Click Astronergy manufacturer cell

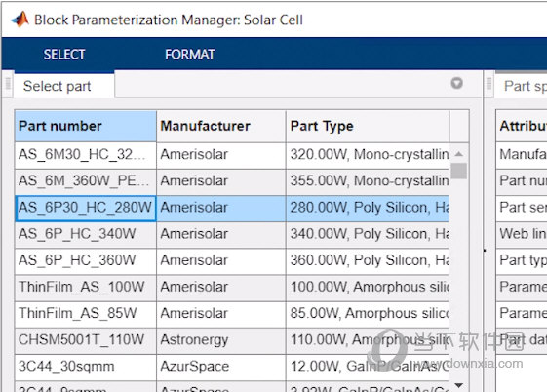click(221, 340)
